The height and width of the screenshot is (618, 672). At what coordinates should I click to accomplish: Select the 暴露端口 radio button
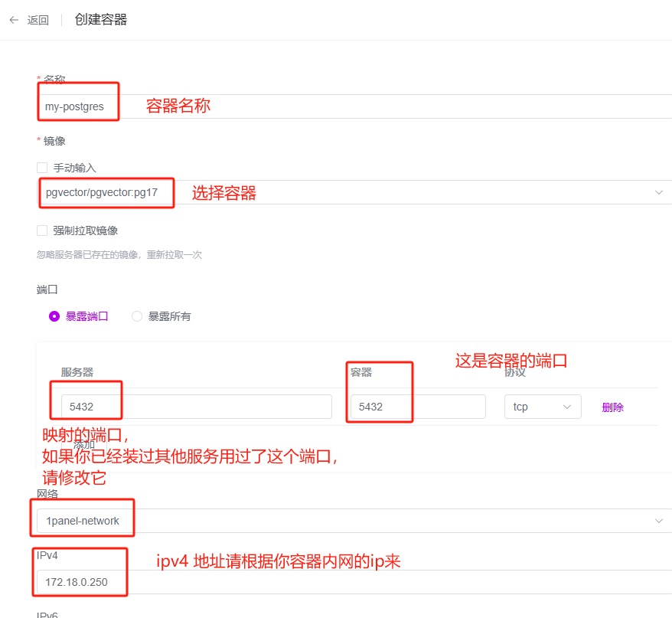tap(54, 316)
